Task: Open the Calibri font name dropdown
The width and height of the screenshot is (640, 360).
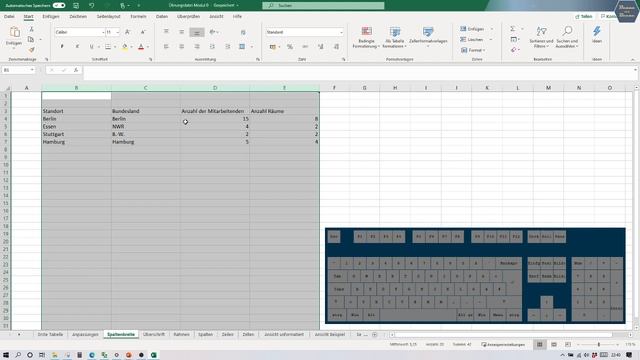Action: click(x=103, y=32)
